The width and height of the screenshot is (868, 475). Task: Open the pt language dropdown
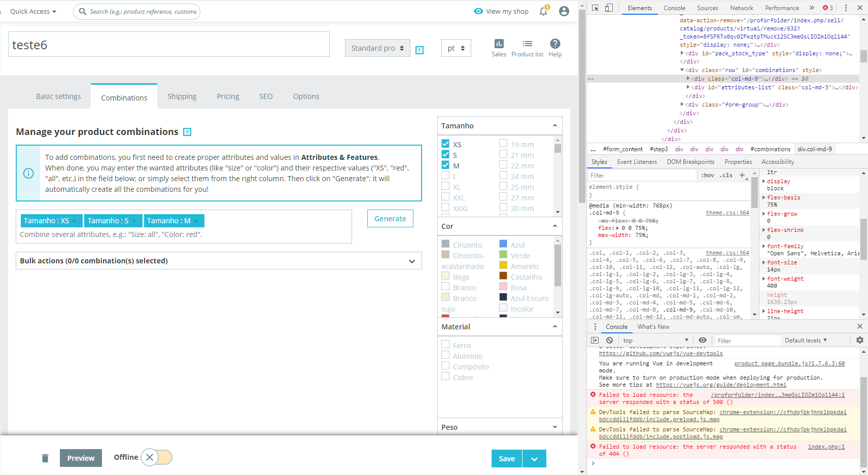[456, 48]
